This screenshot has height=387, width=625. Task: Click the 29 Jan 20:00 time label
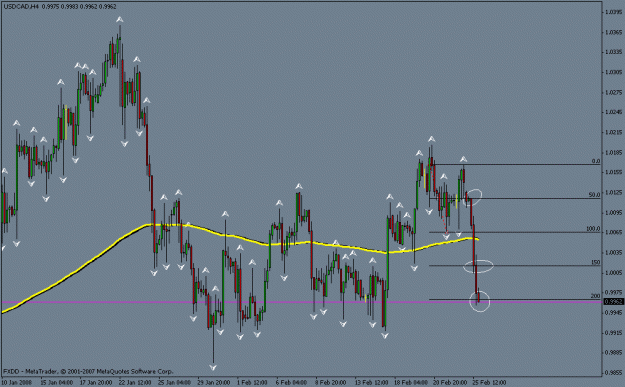[x=214, y=383]
